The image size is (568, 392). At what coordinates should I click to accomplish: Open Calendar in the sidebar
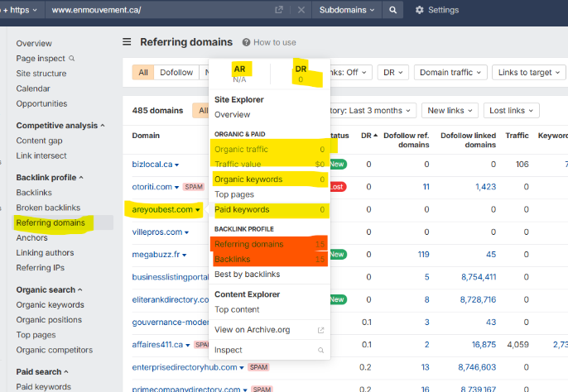coord(33,88)
